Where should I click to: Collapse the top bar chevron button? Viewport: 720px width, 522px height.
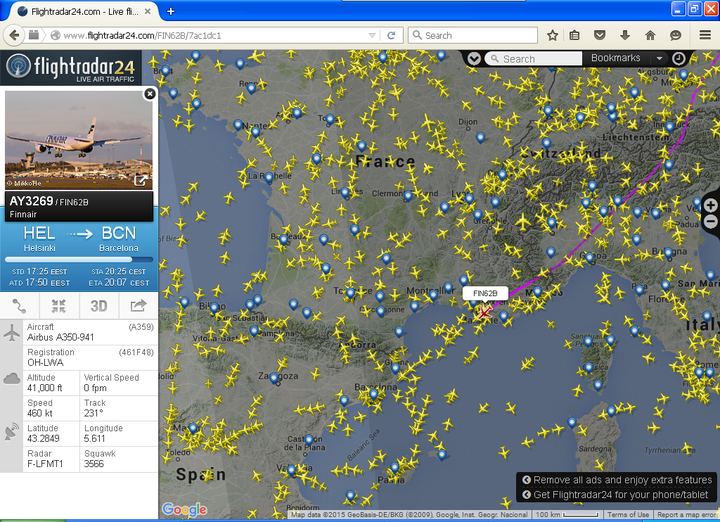coord(474,59)
